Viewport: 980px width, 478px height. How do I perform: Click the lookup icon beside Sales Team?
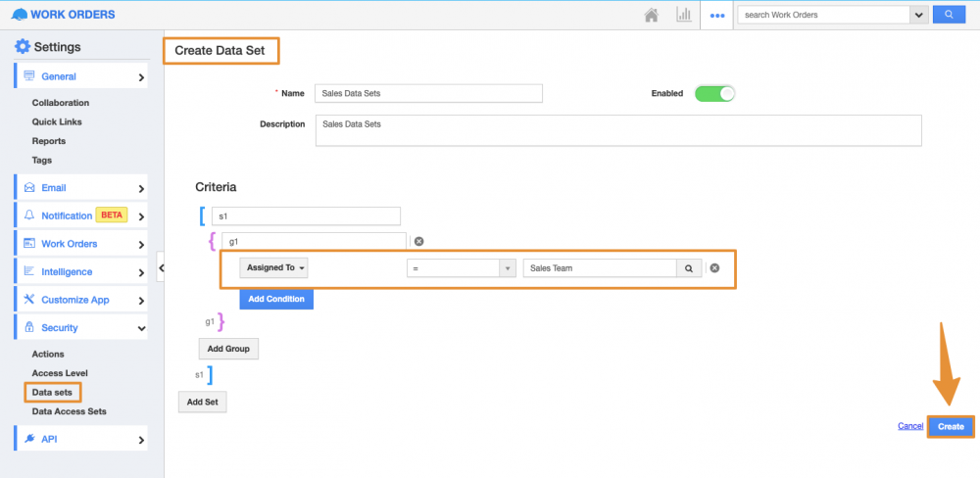tap(689, 268)
